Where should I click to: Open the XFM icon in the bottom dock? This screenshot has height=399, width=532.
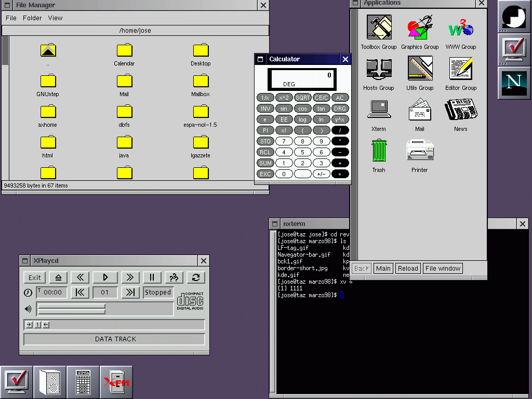click(x=116, y=381)
